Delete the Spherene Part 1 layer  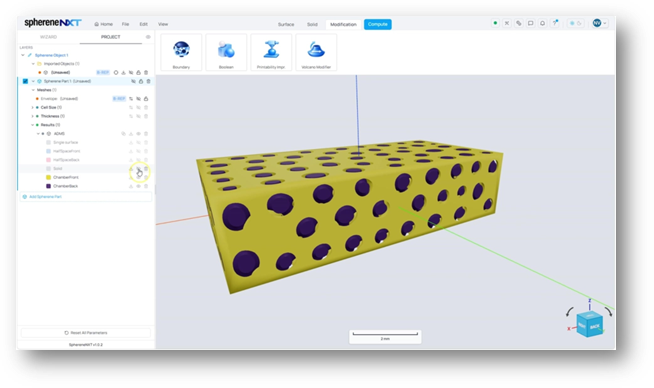tap(148, 81)
